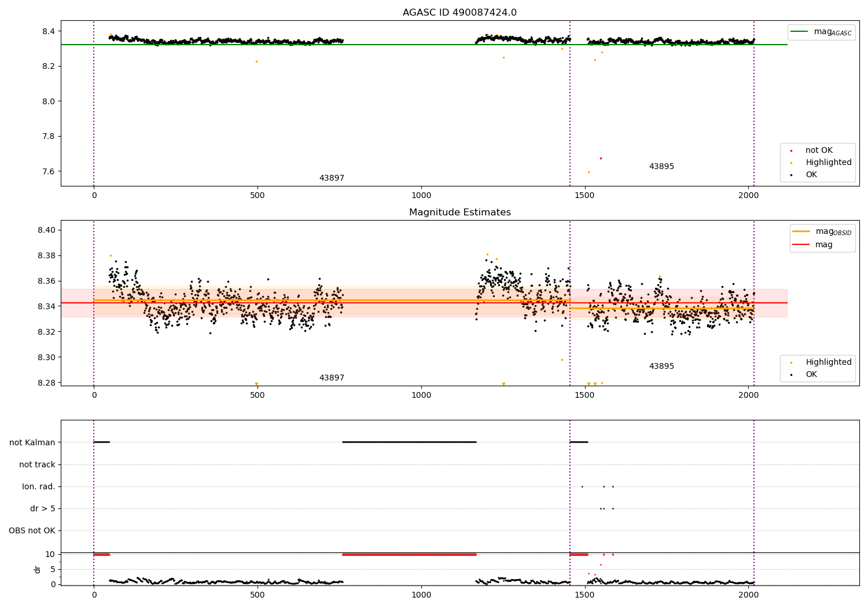Select the mag OBSID legend entry

click(822, 232)
